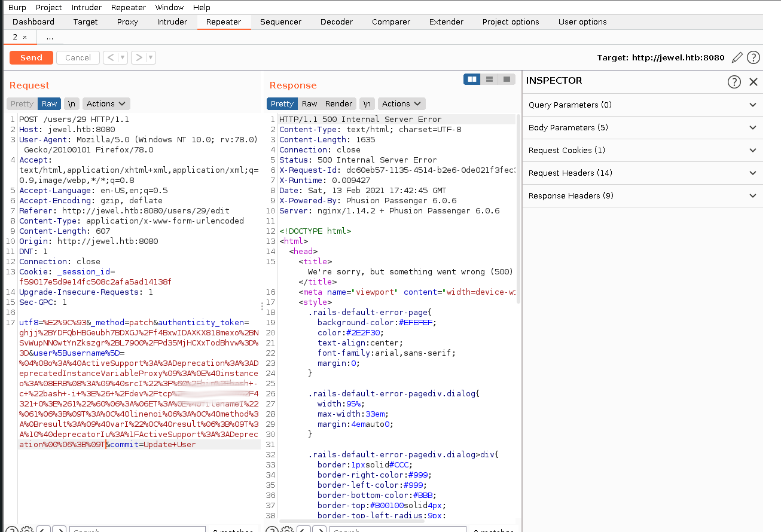Go to next request in history

[x=138, y=57]
